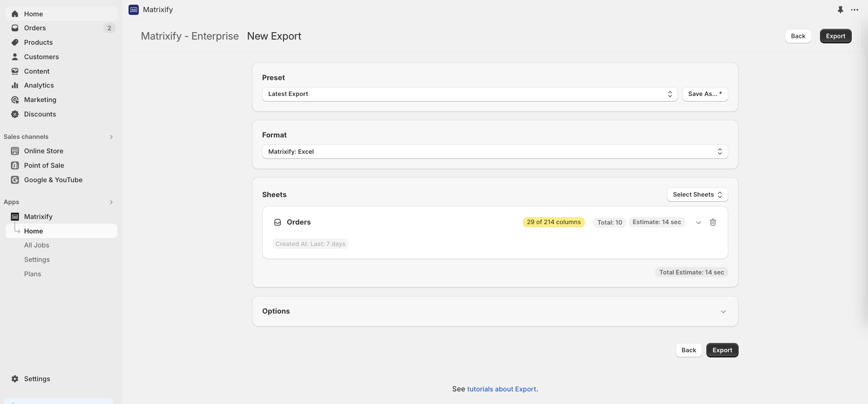Delete the Orders sheet with trash icon
Viewport: 868px width, 404px height.
point(712,222)
